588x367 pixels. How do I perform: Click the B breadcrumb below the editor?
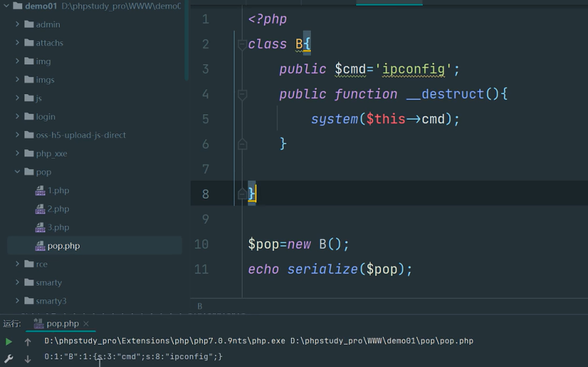[201, 306]
